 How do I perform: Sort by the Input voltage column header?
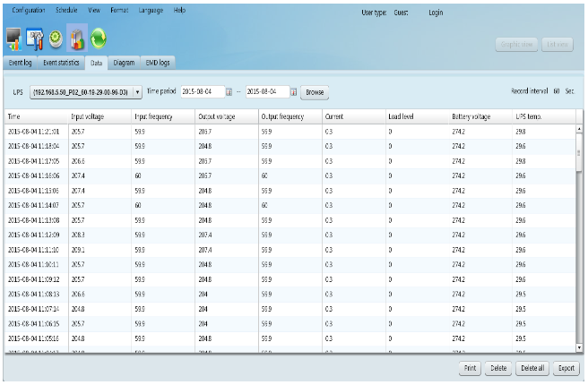coord(99,117)
